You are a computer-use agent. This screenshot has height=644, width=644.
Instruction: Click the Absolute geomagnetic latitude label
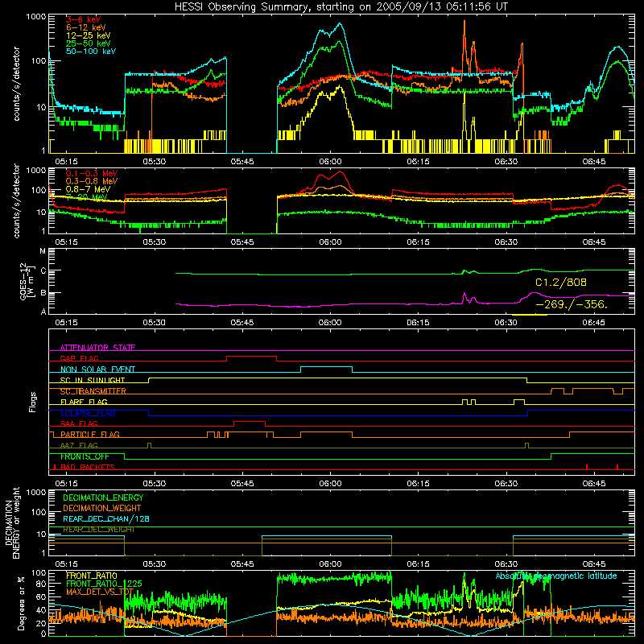(556, 576)
